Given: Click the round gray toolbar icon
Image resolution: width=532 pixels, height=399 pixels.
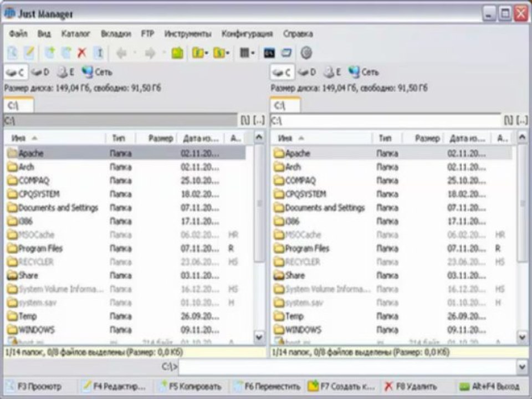Looking at the screenshot, I should [x=306, y=53].
